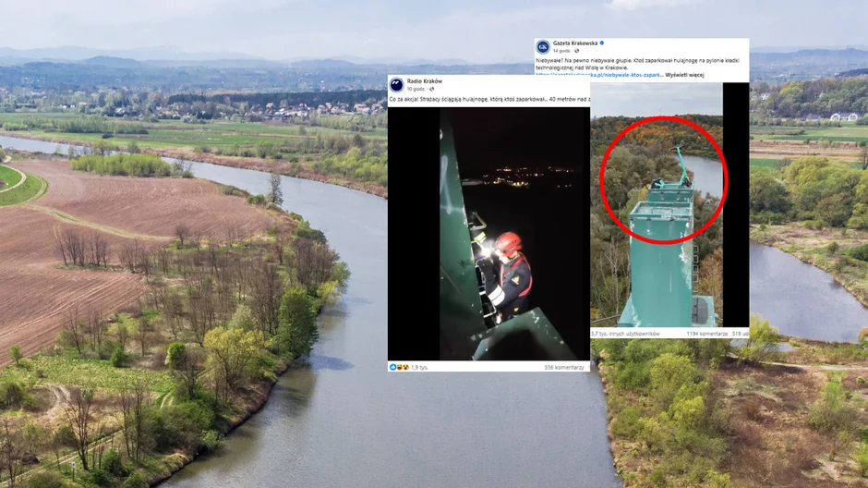Open the Radio Kraków page name link

tap(425, 81)
